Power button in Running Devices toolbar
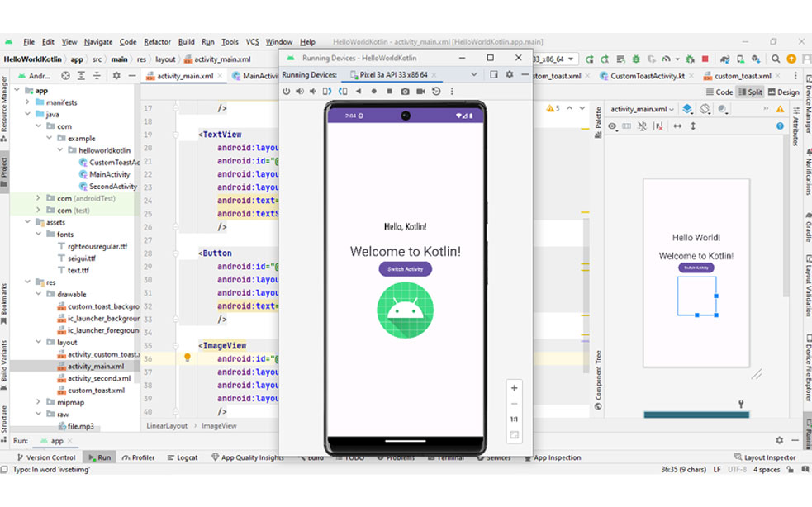 coord(287,91)
